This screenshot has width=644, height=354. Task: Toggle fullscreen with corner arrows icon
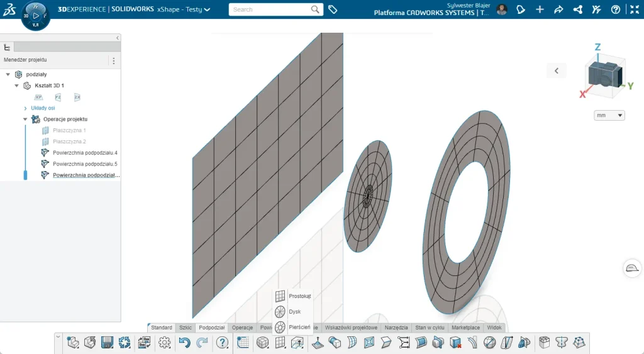point(635,9)
